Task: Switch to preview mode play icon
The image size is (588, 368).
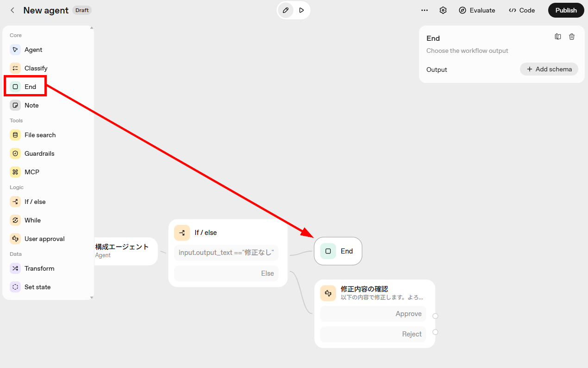Action: point(301,10)
